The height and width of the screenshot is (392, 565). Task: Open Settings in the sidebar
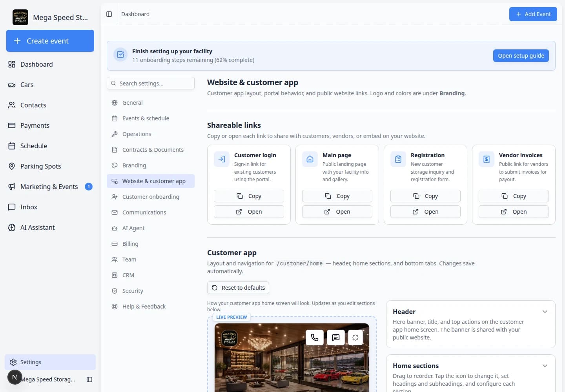[50, 362]
